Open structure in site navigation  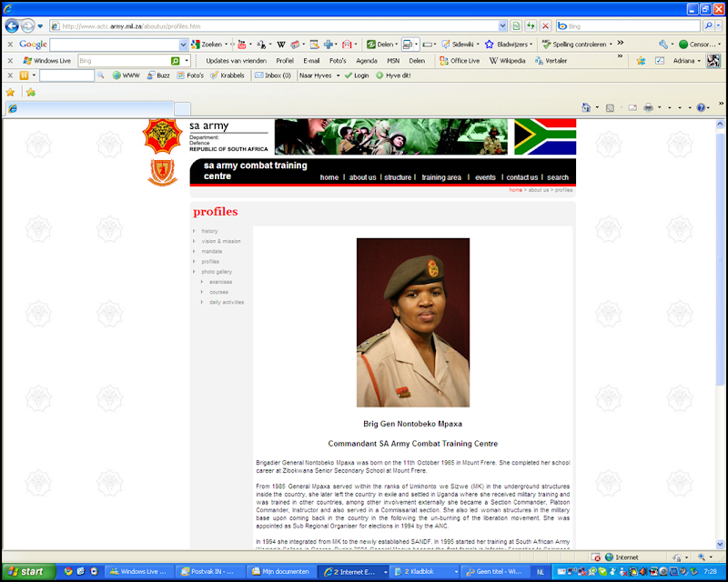point(398,177)
